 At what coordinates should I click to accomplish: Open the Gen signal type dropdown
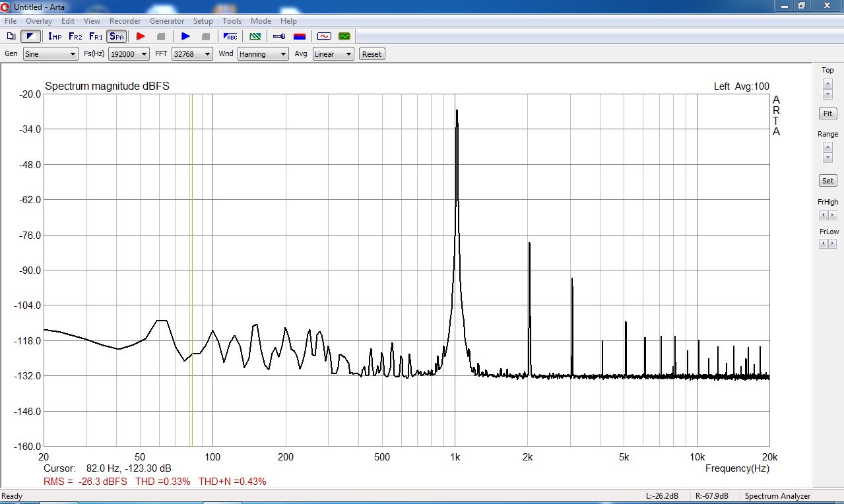point(51,54)
